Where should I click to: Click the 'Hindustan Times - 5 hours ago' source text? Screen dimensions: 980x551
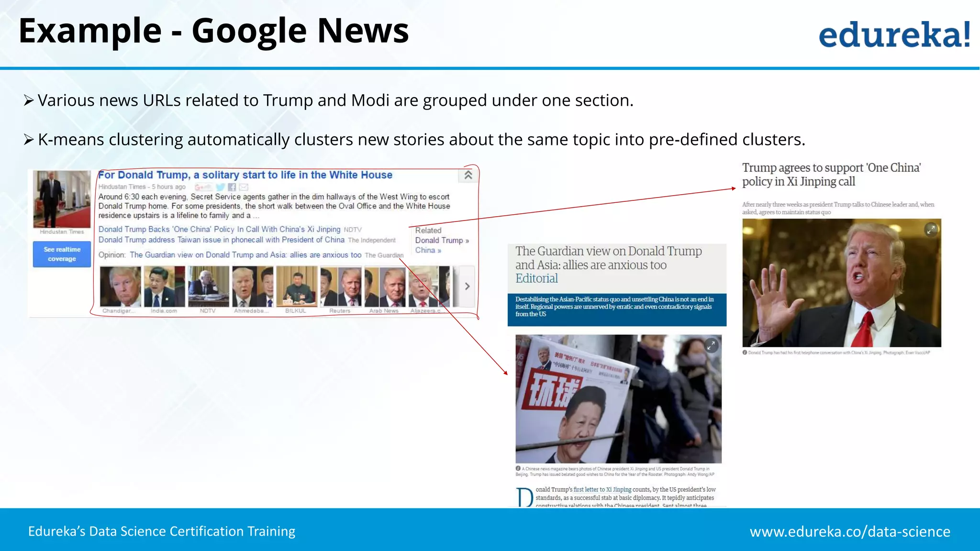coord(142,187)
